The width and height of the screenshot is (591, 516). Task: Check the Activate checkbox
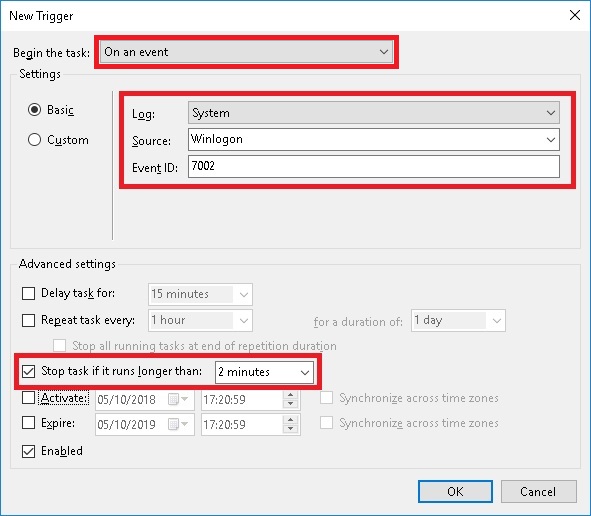[29, 398]
